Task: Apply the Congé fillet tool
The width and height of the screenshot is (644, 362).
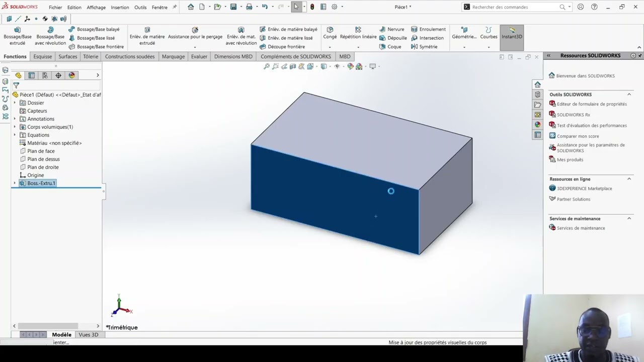Action: click(x=330, y=33)
